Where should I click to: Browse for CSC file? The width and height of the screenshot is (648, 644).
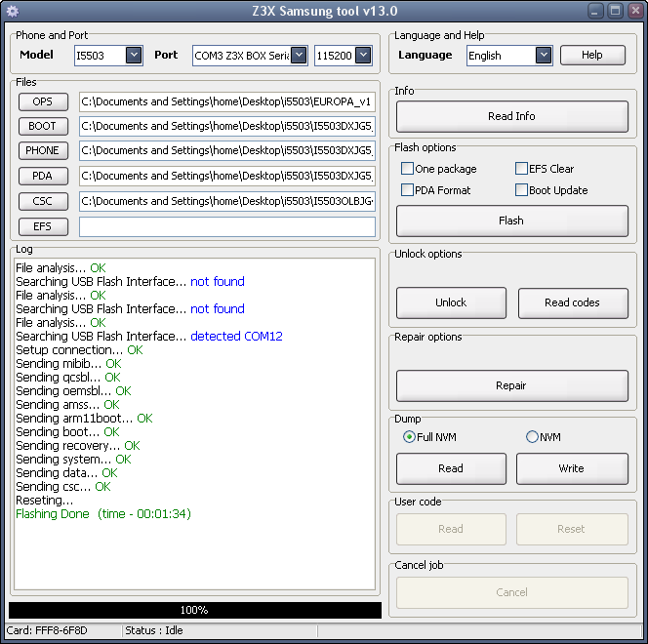click(43, 201)
